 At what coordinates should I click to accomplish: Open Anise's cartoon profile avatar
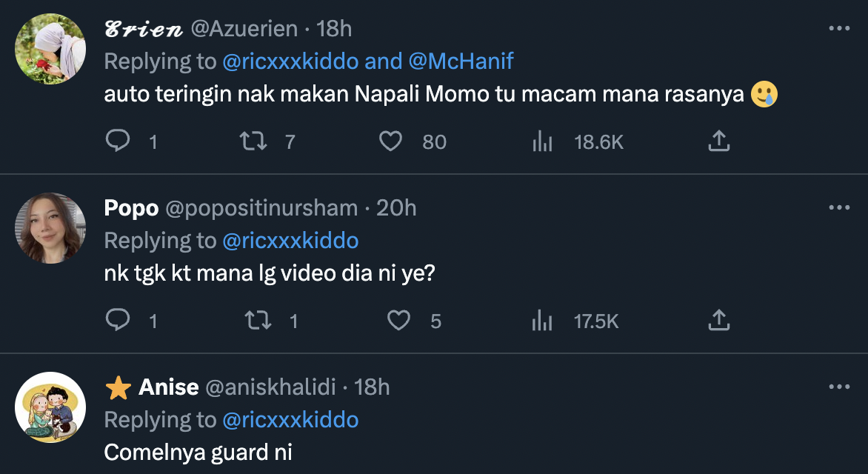(x=50, y=407)
